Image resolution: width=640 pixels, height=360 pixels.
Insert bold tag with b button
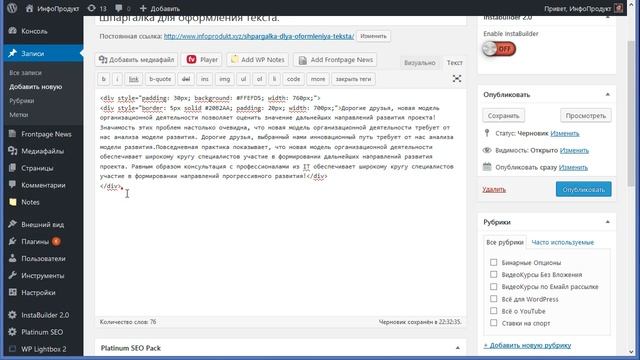click(x=104, y=79)
